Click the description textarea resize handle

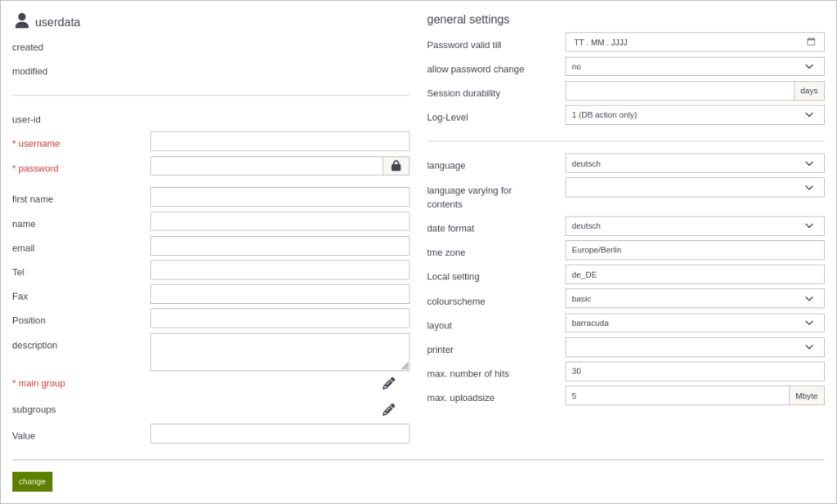click(x=405, y=367)
